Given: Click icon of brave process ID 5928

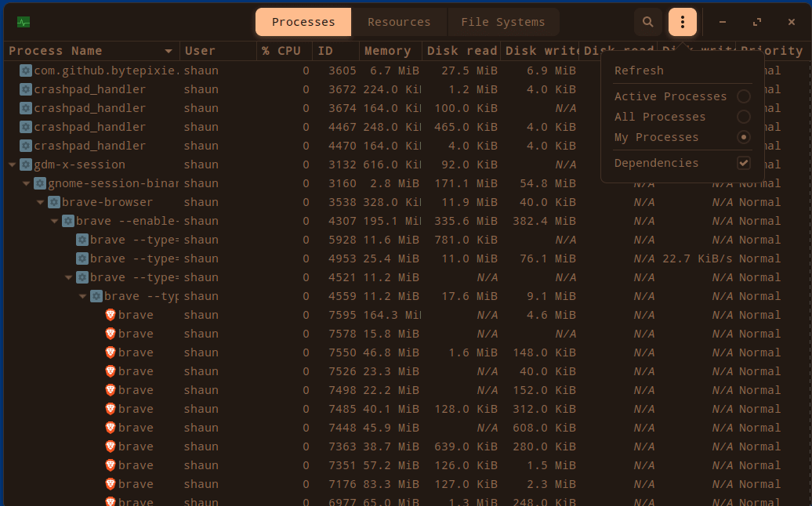Looking at the screenshot, I should (82, 240).
